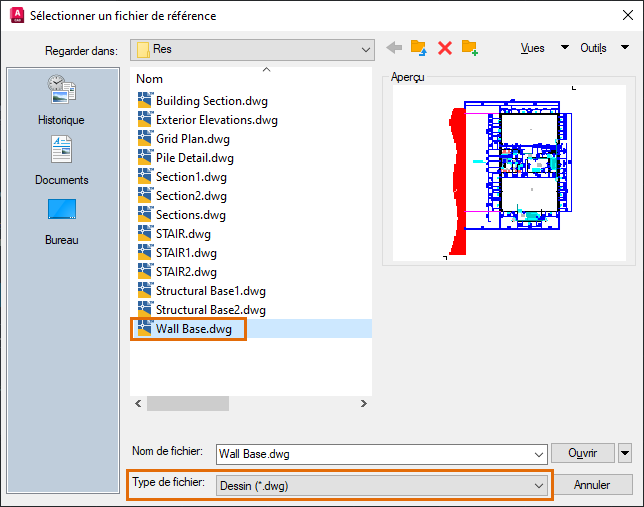Viewport: 644px width, 507px height.
Task: Close the Sélectionner un fichier dialog
Action: 627,16
